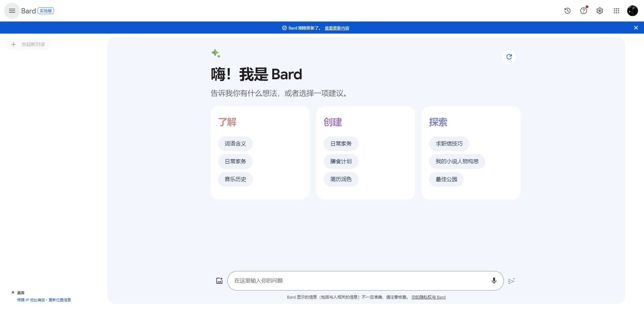Click the 实验版 badge beside Bard
The height and width of the screenshot is (312, 644).
[x=46, y=11]
